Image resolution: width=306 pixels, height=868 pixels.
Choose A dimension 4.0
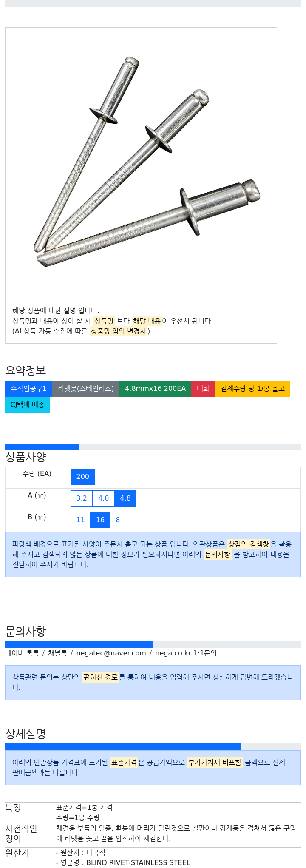coord(104,498)
